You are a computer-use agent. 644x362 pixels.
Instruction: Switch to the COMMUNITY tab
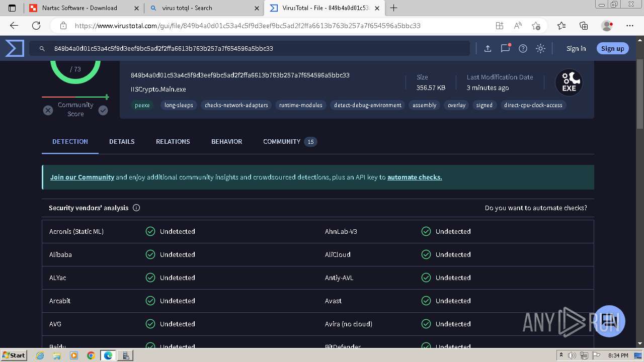coord(290,142)
